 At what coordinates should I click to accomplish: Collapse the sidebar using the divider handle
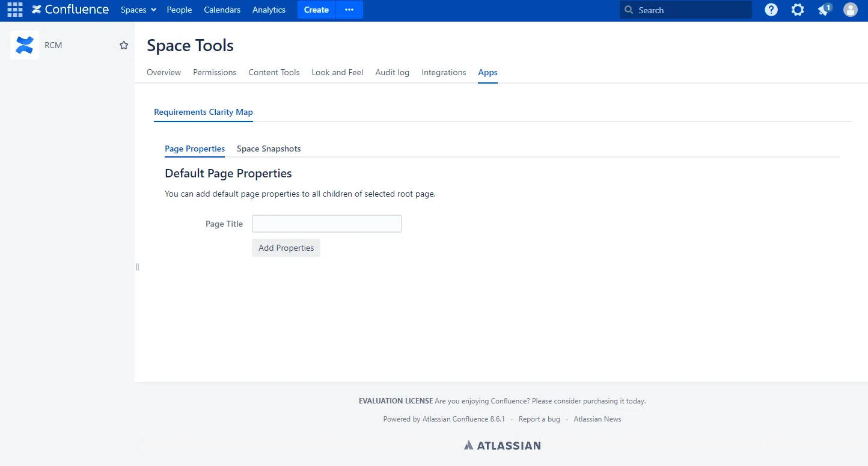(137, 267)
